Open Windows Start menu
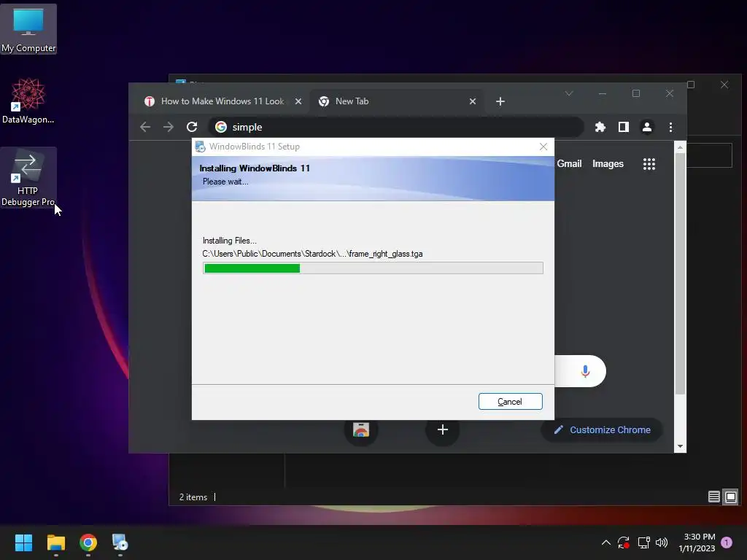This screenshot has height=560, width=747. pos(23,542)
